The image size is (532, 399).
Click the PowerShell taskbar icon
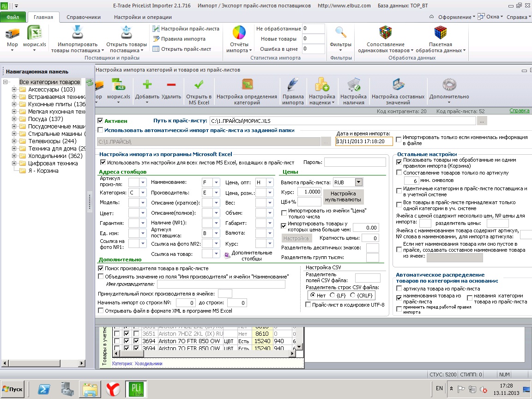click(44, 389)
